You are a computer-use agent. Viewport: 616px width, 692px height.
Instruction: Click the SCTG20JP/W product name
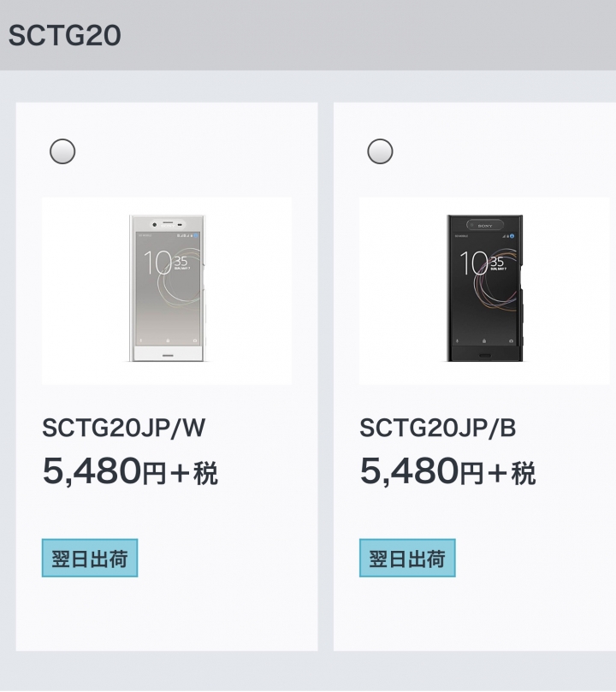[123, 427]
